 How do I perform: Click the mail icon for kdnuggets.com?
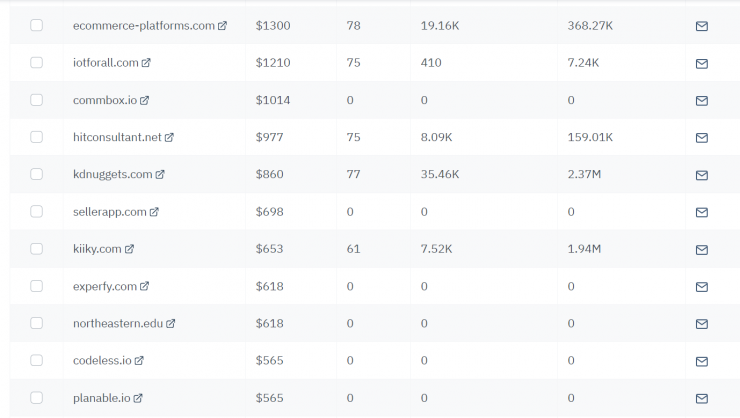701,175
